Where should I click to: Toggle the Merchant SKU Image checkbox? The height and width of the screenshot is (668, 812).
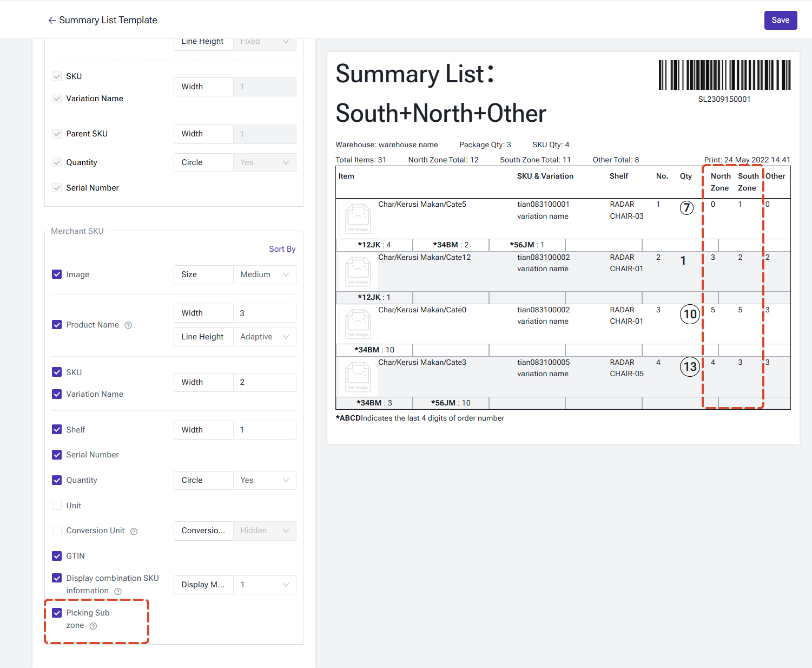[x=57, y=274]
